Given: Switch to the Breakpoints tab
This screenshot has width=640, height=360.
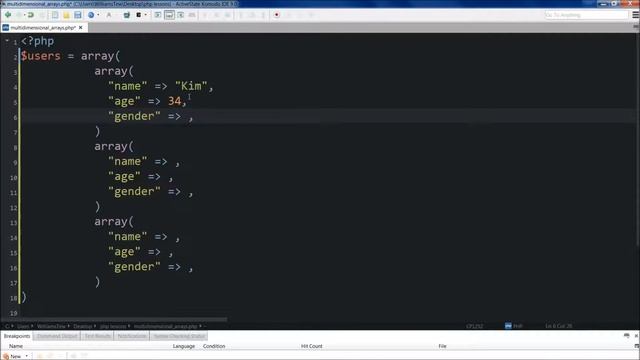Looking at the screenshot, I should [17, 336].
